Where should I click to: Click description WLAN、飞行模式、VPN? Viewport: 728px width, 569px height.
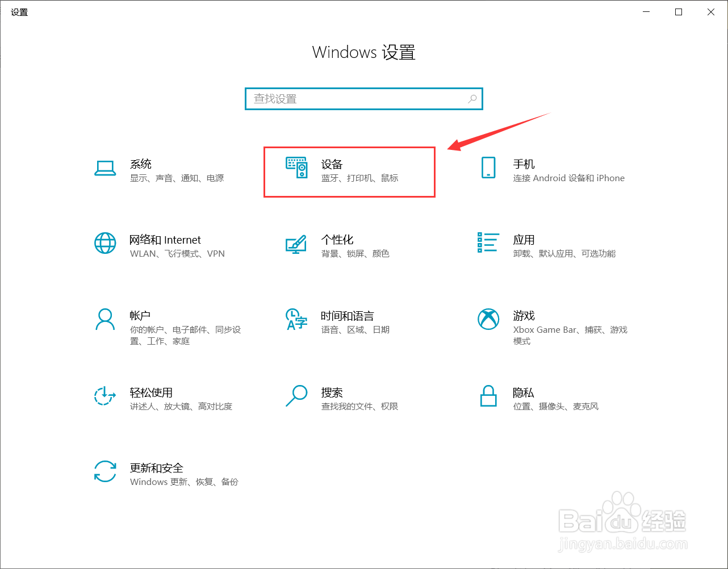[x=178, y=254]
